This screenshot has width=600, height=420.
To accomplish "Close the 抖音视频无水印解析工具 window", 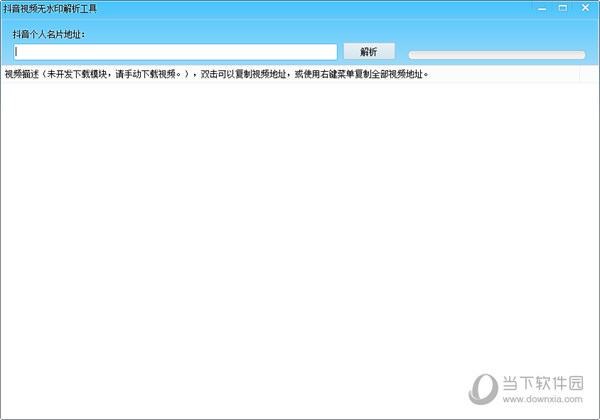I will pyautogui.click(x=585, y=8).
